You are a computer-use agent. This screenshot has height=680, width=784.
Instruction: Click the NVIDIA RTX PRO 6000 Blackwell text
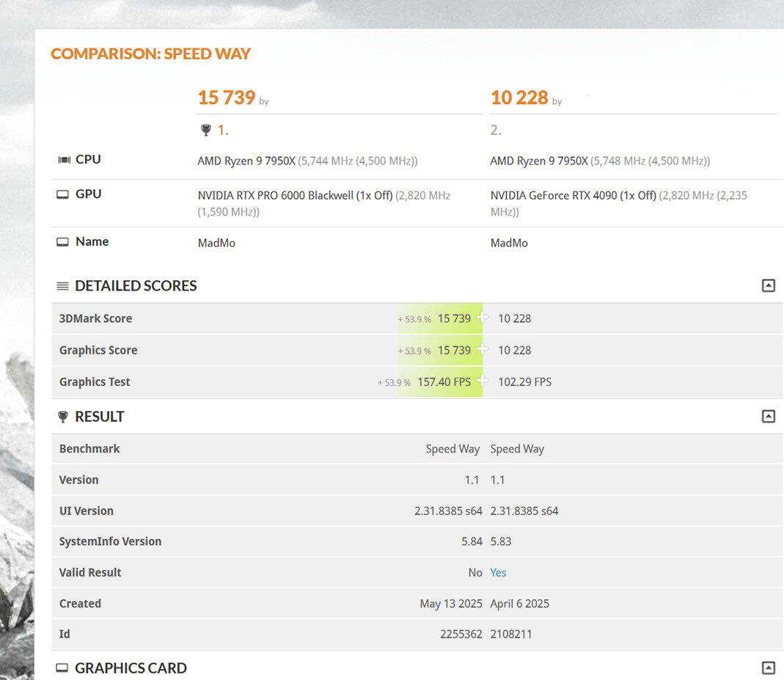tap(295, 196)
